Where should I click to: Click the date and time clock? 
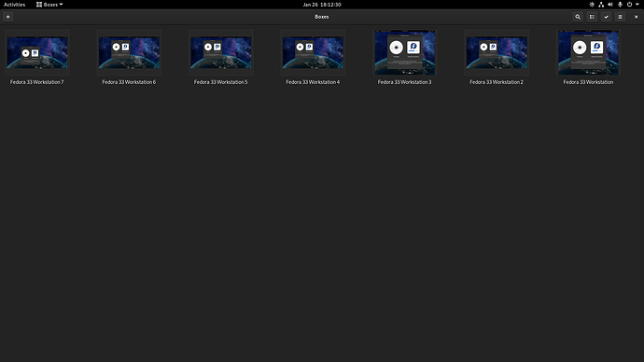click(x=322, y=5)
